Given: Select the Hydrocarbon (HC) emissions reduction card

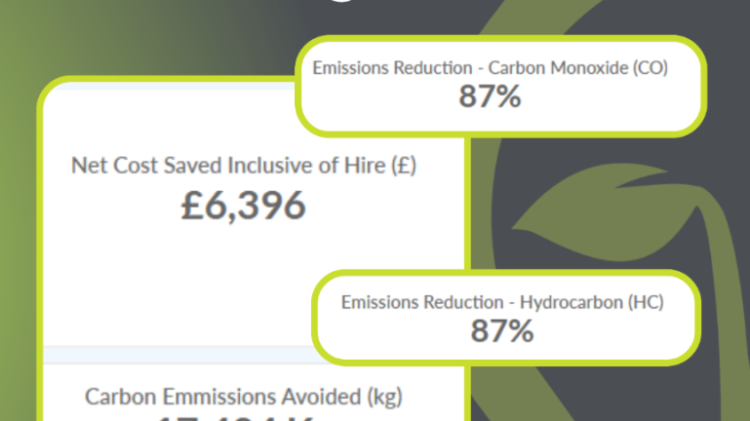Looking at the screenshot, I should click(506, 318).
